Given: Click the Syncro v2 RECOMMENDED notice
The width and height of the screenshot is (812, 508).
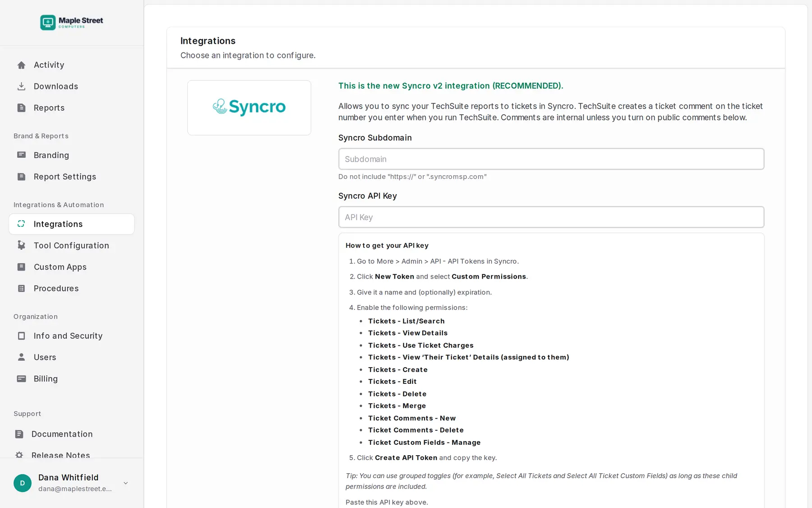Looking at the screenshot, I should point(451,86).
